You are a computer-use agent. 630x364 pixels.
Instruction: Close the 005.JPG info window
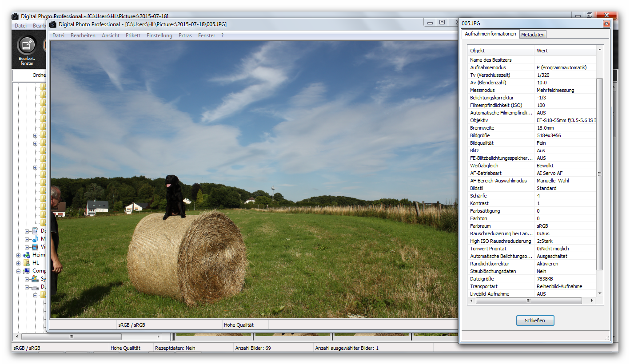tap(606, 24)
